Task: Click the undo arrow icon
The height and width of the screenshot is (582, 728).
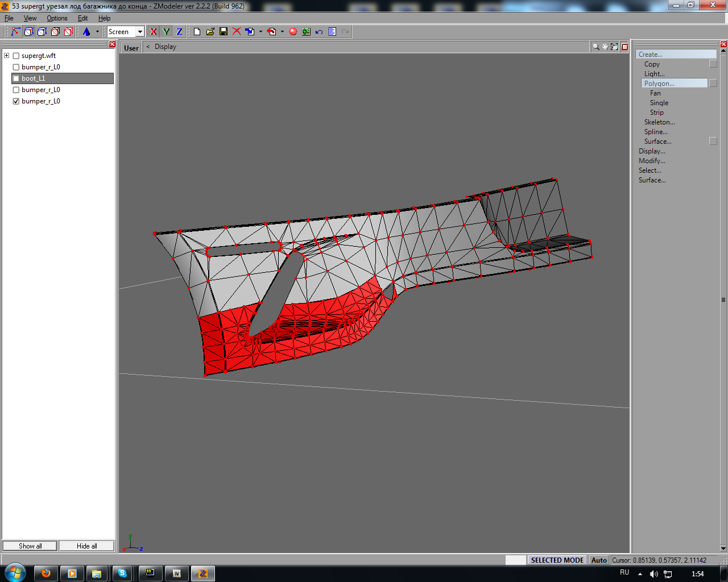Action: click(x=319, y=32)
